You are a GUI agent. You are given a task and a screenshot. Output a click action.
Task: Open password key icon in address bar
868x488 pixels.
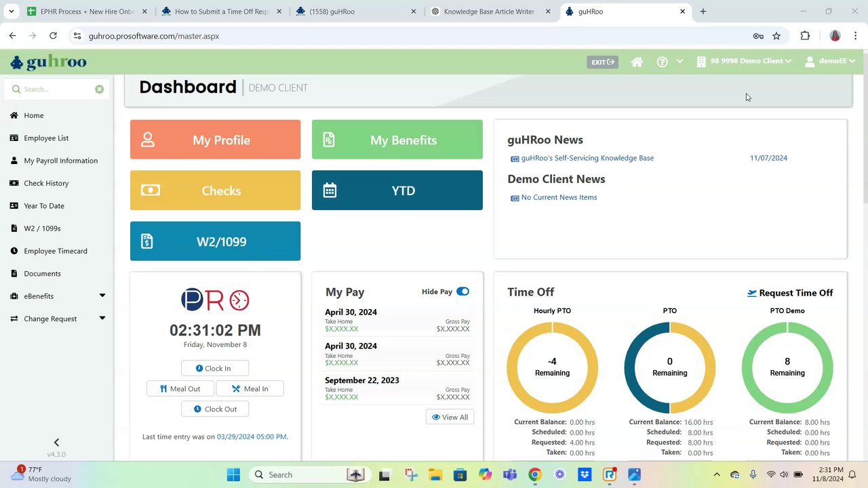pos(758,36)
